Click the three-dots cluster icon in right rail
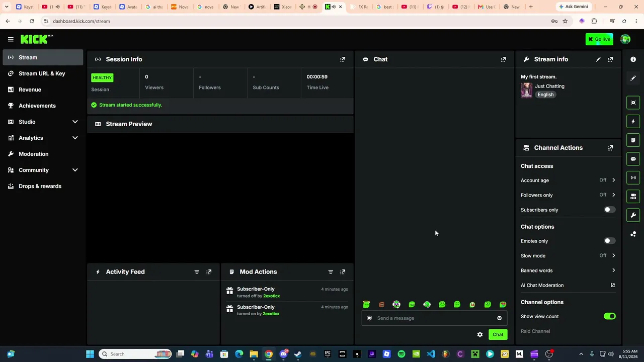This screenshot has width=644, height=362. click(x=633, y=234)
